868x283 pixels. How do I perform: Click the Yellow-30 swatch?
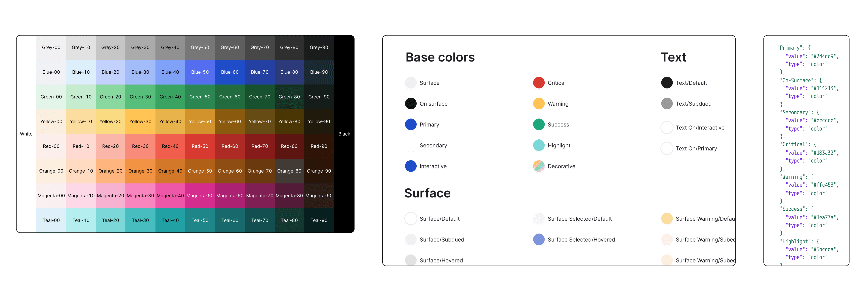140,121
